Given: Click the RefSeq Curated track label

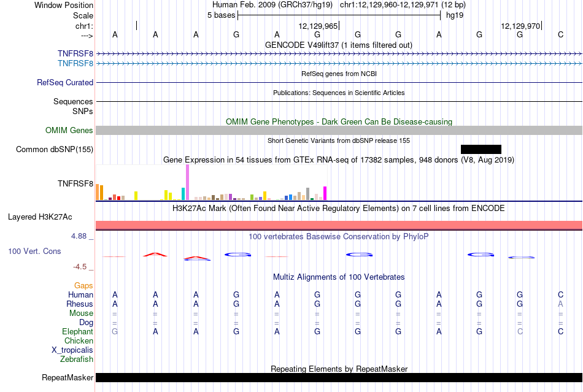Looking at the screenshot, I should pos(64,82).
